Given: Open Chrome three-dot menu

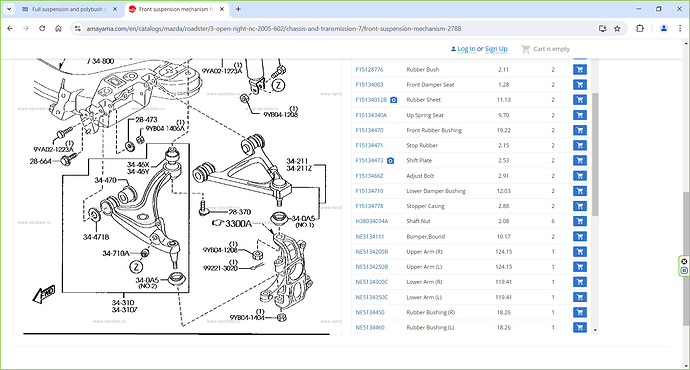Looking at the screenshot, I should [680, 29].
